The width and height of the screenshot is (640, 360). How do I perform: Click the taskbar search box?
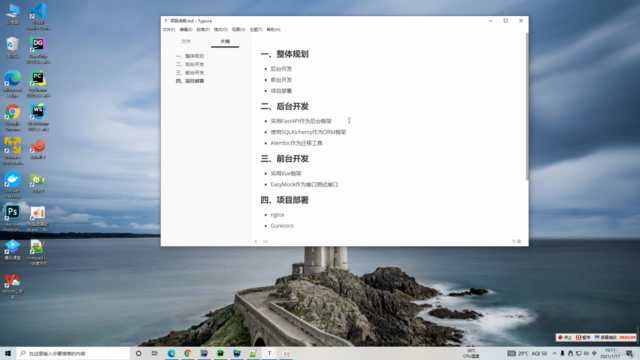[73, 353]
